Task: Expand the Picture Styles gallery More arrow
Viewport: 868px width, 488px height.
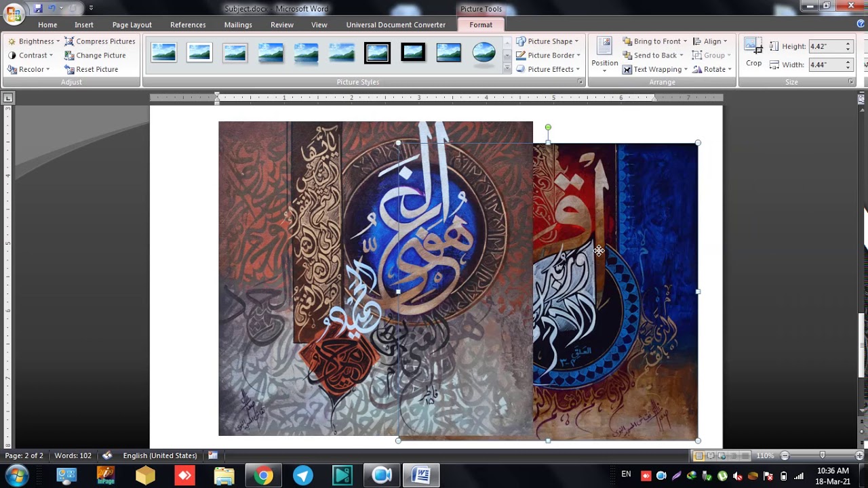Action: (507, 68)
